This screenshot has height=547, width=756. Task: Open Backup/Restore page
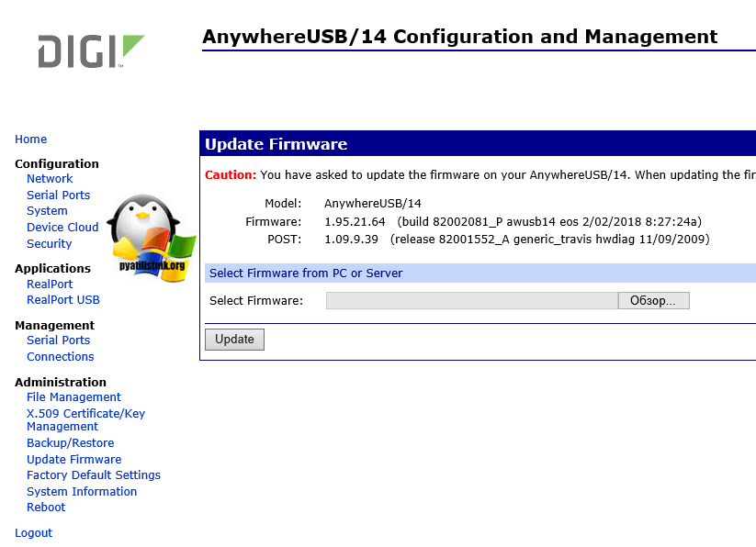71,443
